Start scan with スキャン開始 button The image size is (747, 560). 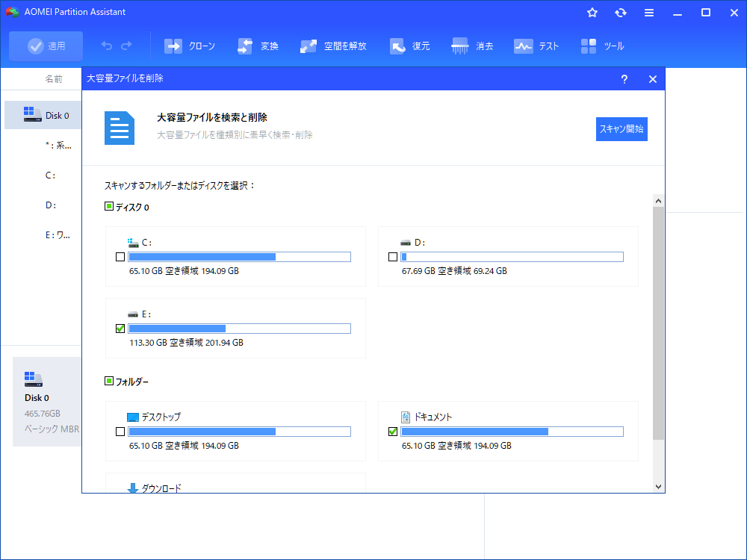[x=622, y=129]
